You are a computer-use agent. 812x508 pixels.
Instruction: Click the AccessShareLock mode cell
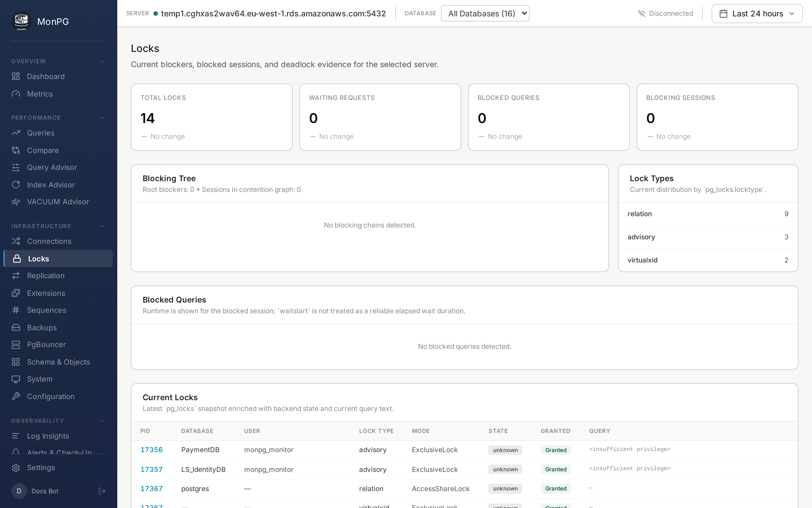(x=441, y=489)
